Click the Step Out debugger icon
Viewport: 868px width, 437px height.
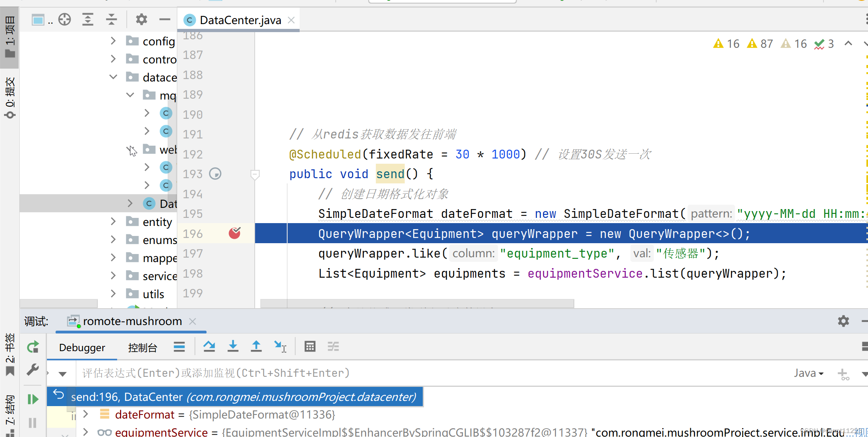pos(256,346)
